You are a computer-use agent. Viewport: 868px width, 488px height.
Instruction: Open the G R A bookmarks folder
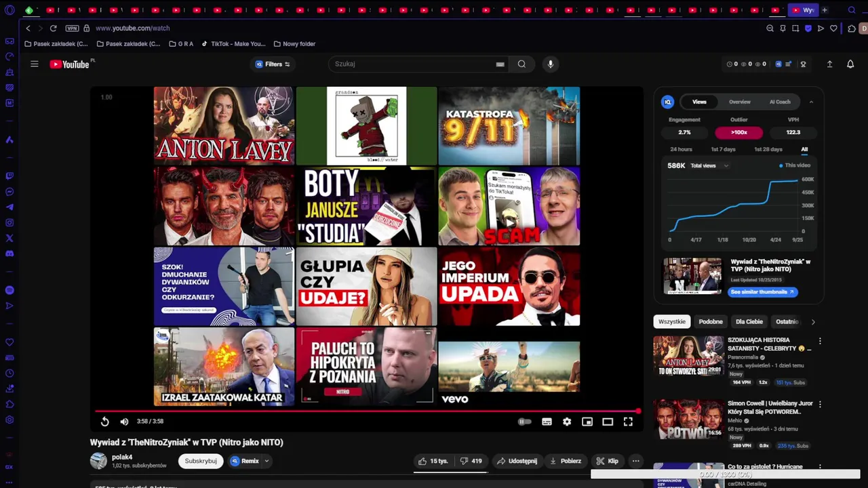(x=181, y=44)
